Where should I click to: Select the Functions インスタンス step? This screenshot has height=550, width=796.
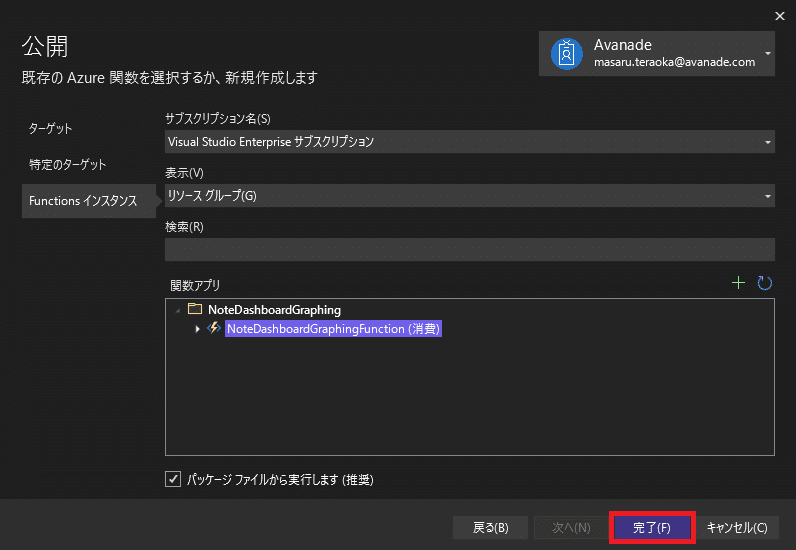pyautogui.click(x=89, y=201)
